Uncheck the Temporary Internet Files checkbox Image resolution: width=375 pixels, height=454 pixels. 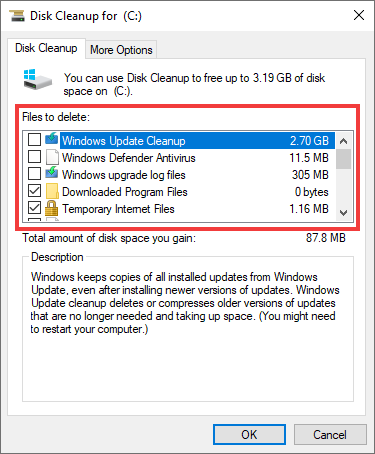click(x=34, y=208)
